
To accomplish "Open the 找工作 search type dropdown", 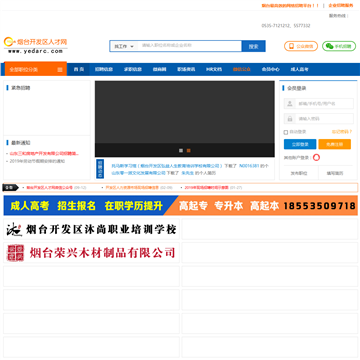I will (124, 46).
